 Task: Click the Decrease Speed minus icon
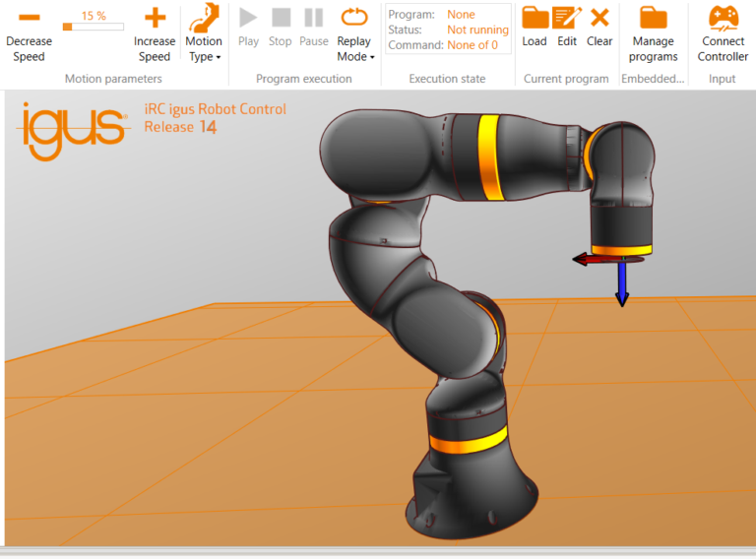pyautogui.click(x=29, y=19)
